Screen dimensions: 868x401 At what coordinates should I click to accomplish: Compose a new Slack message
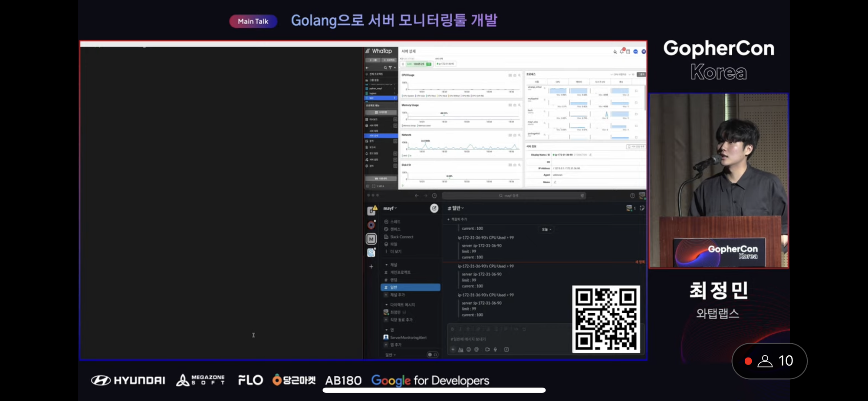pyautogui.click(x=434, y=208)
